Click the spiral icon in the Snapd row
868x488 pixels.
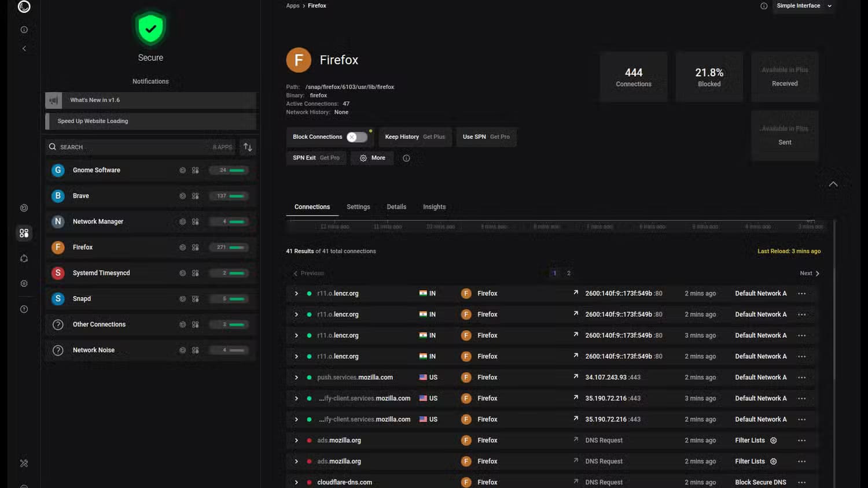coord(182,299)
